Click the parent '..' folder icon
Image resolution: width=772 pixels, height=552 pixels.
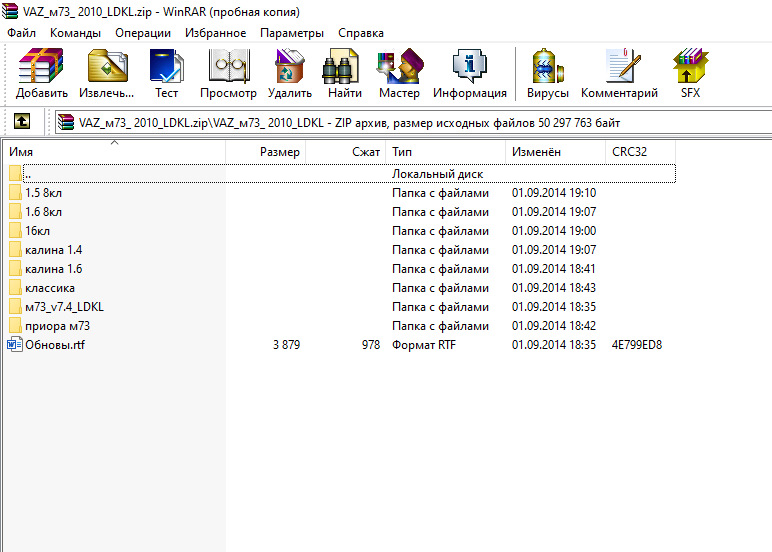pos(15,173)
